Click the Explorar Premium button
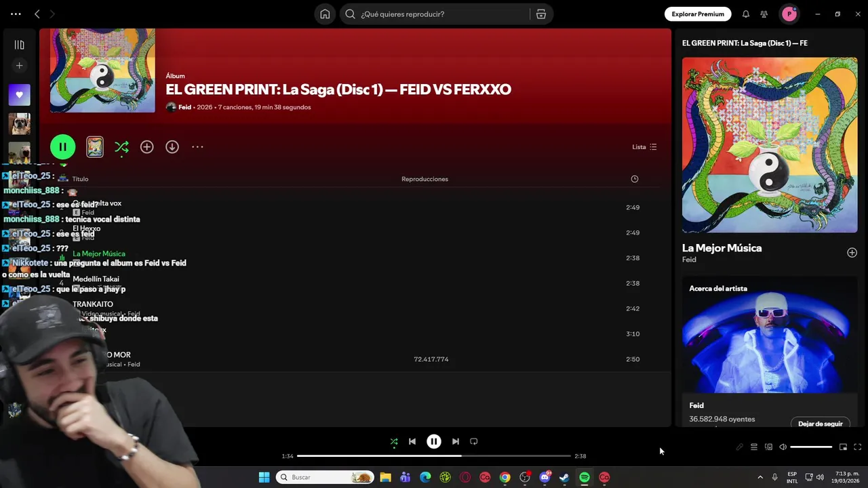This screenshot has height=488, width=868. [698, 14]
